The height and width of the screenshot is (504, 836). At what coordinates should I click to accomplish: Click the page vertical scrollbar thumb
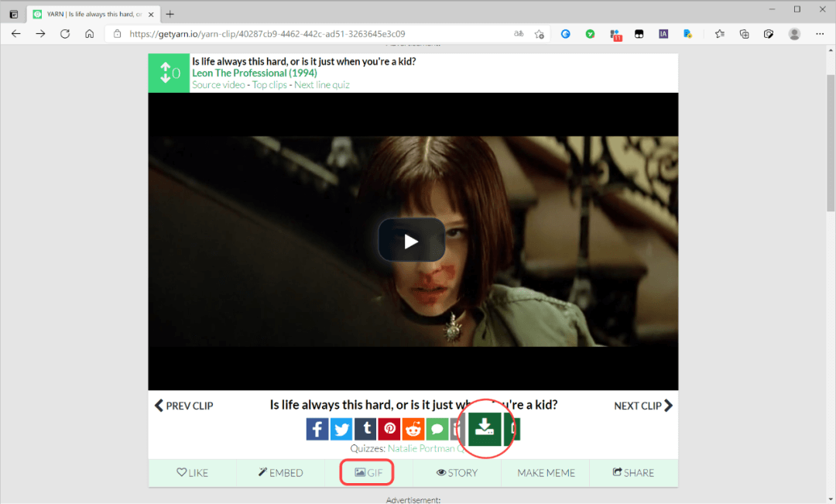click(x=831, y=143)
